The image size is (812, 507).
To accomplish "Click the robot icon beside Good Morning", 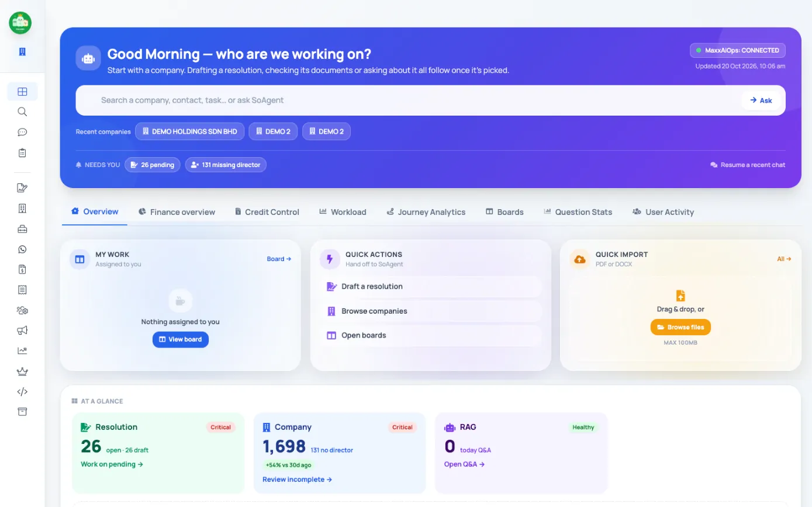I will point(88,58).
